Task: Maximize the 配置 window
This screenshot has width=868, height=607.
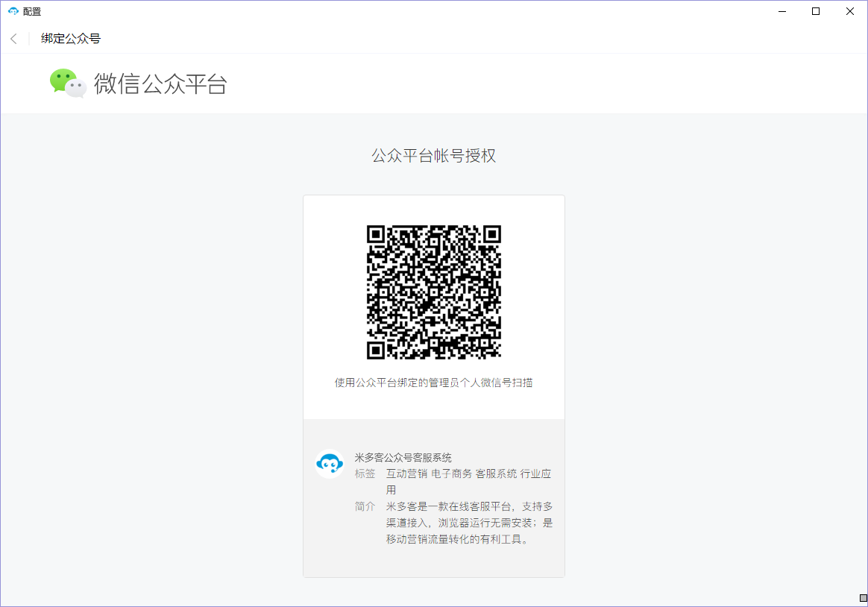Action: click(x=816, y=11)
